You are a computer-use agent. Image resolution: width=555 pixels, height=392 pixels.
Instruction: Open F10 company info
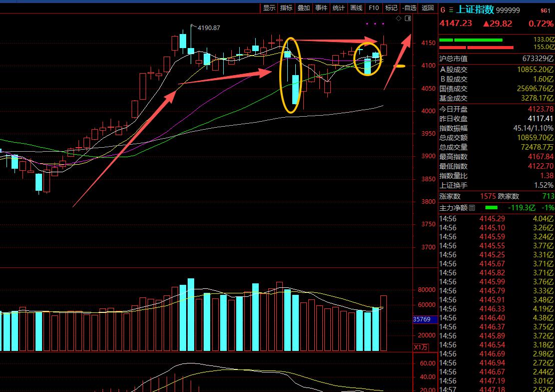(x=374, y=8)
